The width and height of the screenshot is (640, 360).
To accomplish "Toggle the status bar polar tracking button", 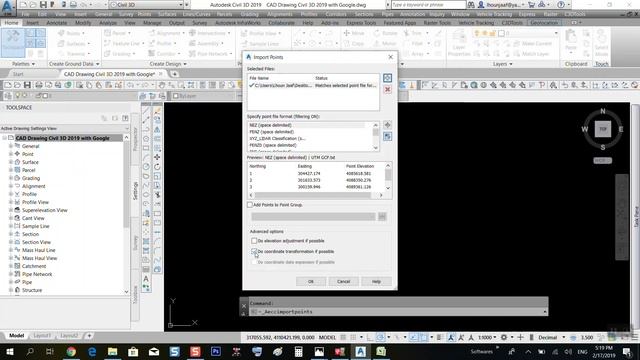I will click(380, 338).
